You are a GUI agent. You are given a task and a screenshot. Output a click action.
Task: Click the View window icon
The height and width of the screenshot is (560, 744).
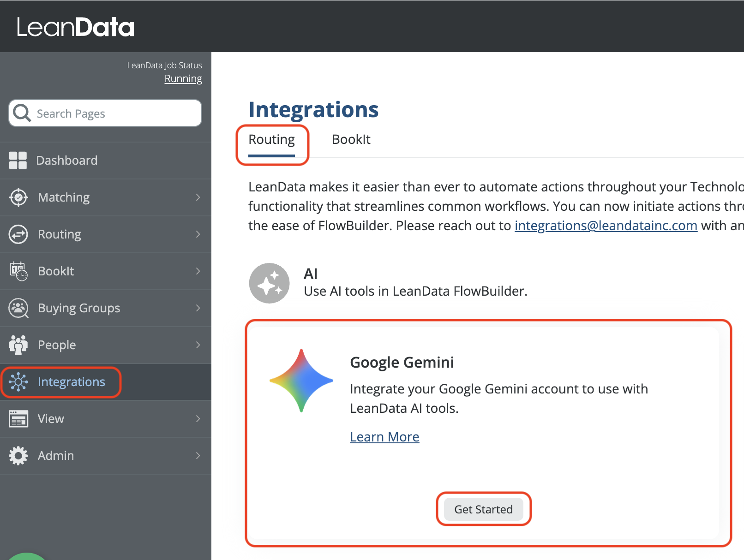(18, 419)
